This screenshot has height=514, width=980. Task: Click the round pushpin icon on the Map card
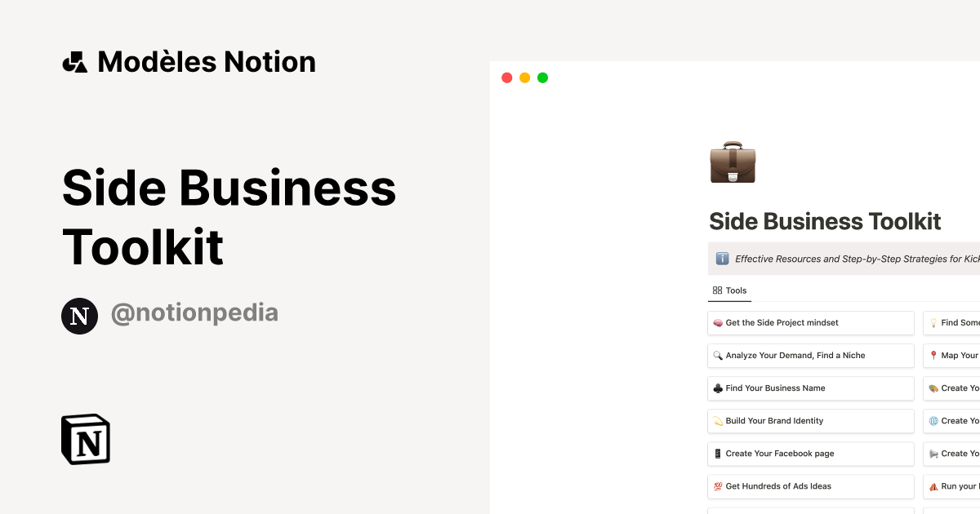[x=933, y=355]
